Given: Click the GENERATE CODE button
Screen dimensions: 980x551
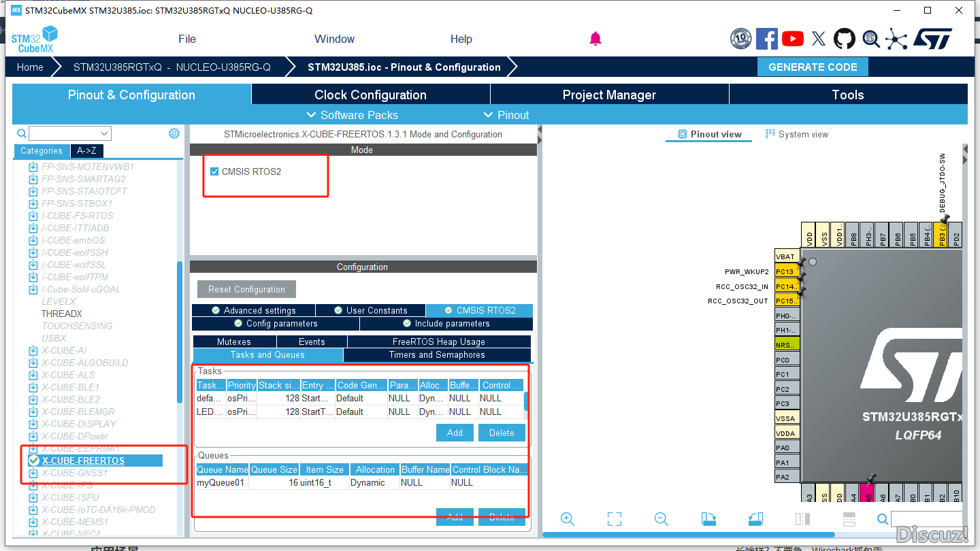Looking at the screenshot, I should tap(813, 67).
